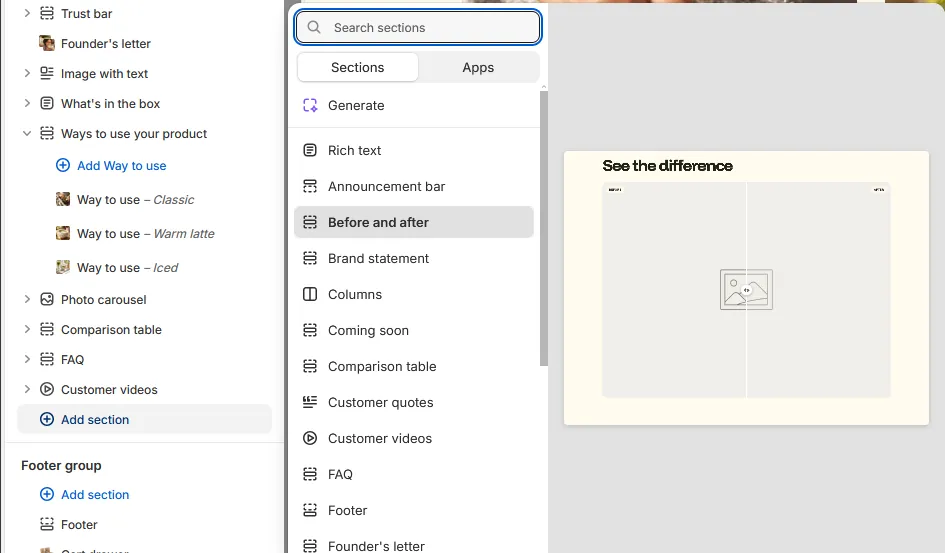This screenshot has width=945, height=553.
Task: Click the Iced way to use thumbnail
Action: click(x=63, y=267)
